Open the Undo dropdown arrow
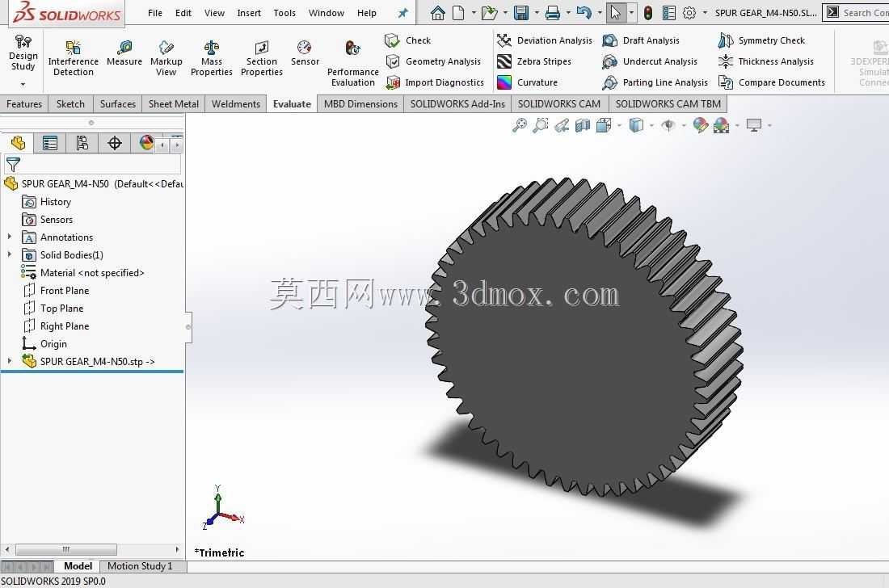This screenshot has height=588, width=889. 600,12
